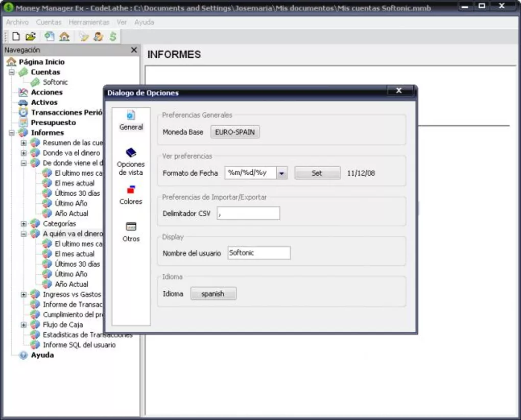The height and width of the screenshot is (420, 521).
Task: Click the Open database folder icon
Action: [x=31, y=36]
